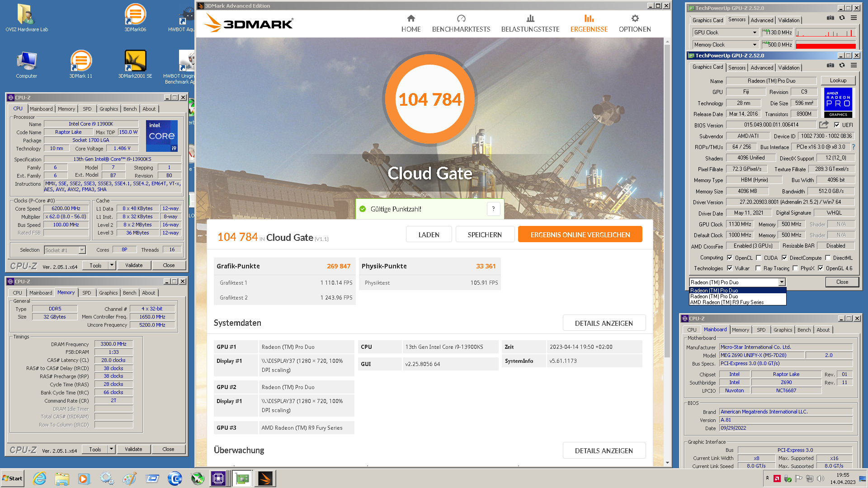Click Lookup button in GPU-Z

[838, 80]
